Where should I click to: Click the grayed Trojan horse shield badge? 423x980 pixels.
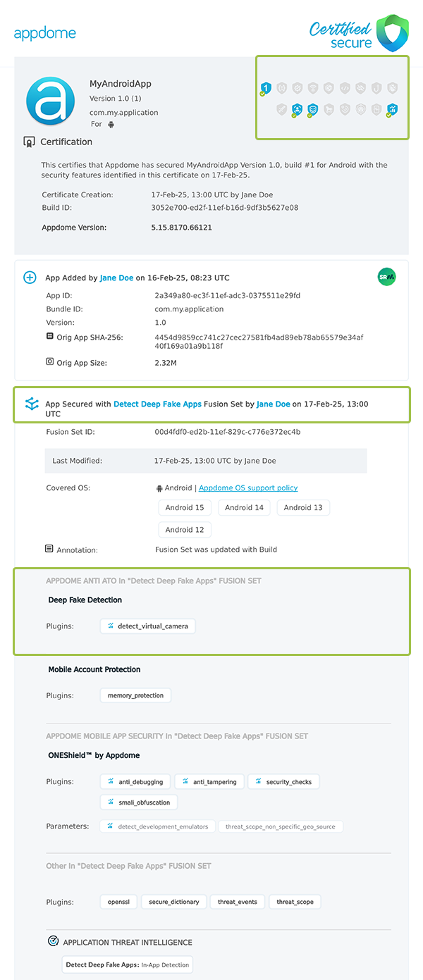coord(329,109)
